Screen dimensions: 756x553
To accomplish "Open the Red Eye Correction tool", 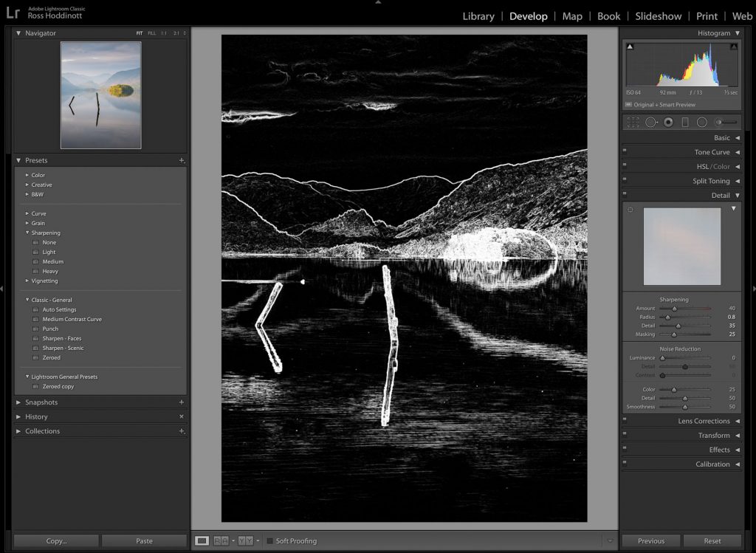I will 667,122.
